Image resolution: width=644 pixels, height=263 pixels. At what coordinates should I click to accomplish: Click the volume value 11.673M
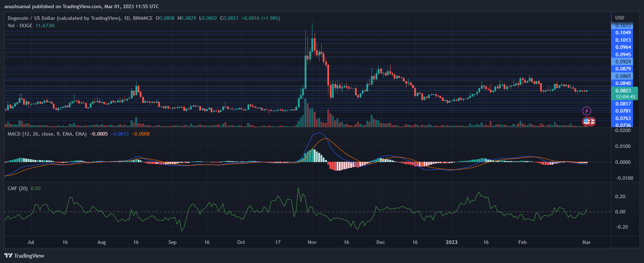pos(45,25)
